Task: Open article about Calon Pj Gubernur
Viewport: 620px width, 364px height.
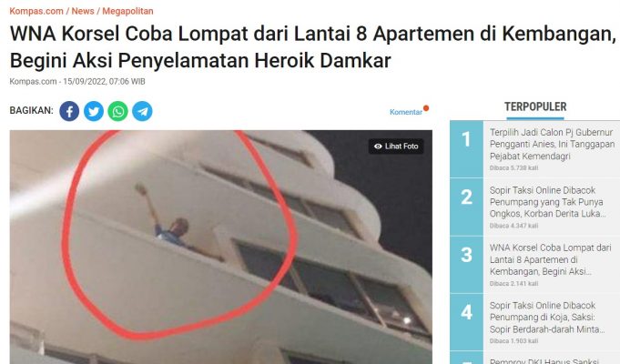Action: 552,144
